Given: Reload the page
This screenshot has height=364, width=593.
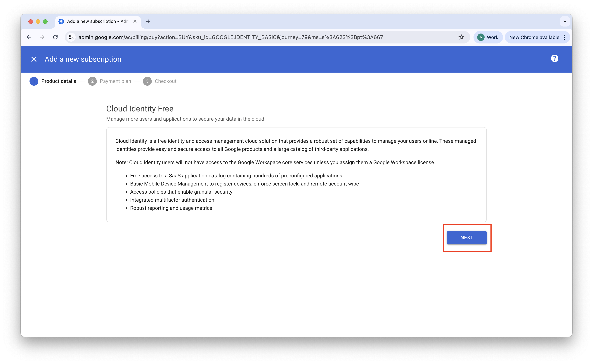Looking at the screenshot, I should click(x=56, y=37).
